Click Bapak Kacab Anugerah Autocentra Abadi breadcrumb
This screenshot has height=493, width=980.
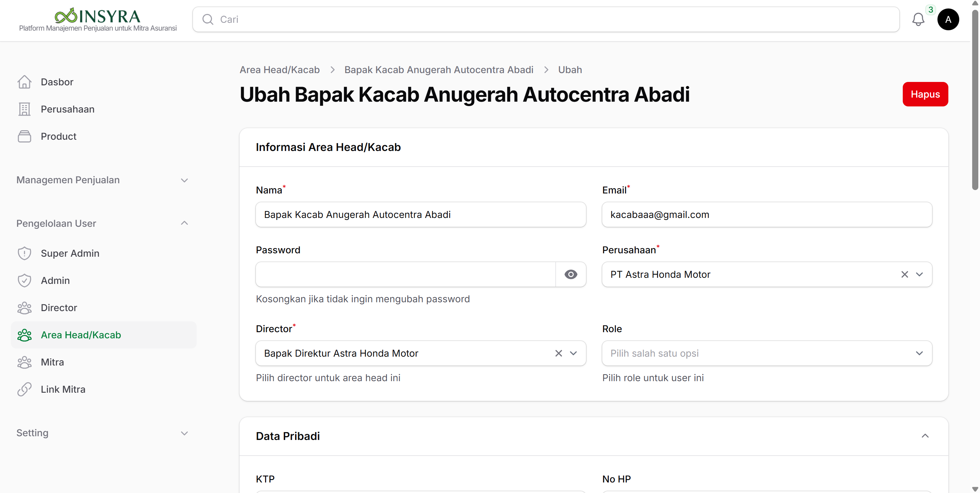[439, 70]
